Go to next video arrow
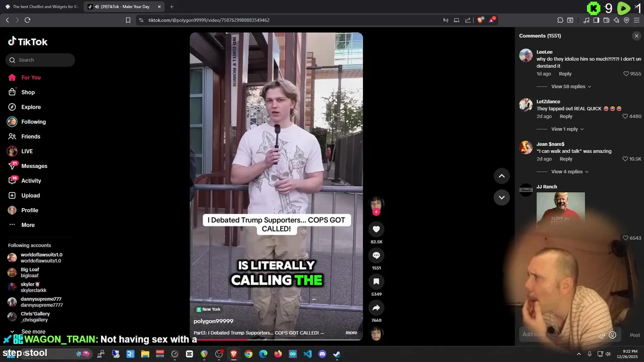 502,197
